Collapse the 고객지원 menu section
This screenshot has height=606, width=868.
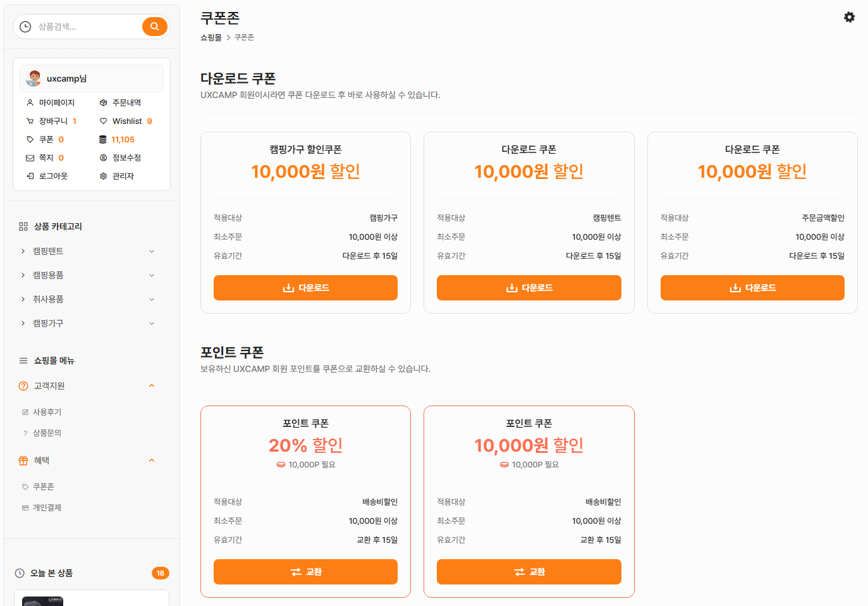151,386
